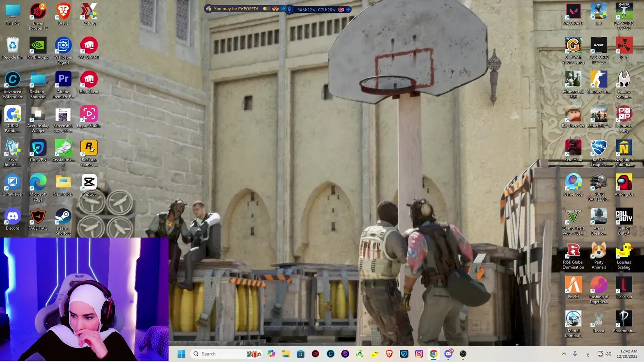Open Riot Client shortcut
This screenshot has width=644, height=362.
89,82
